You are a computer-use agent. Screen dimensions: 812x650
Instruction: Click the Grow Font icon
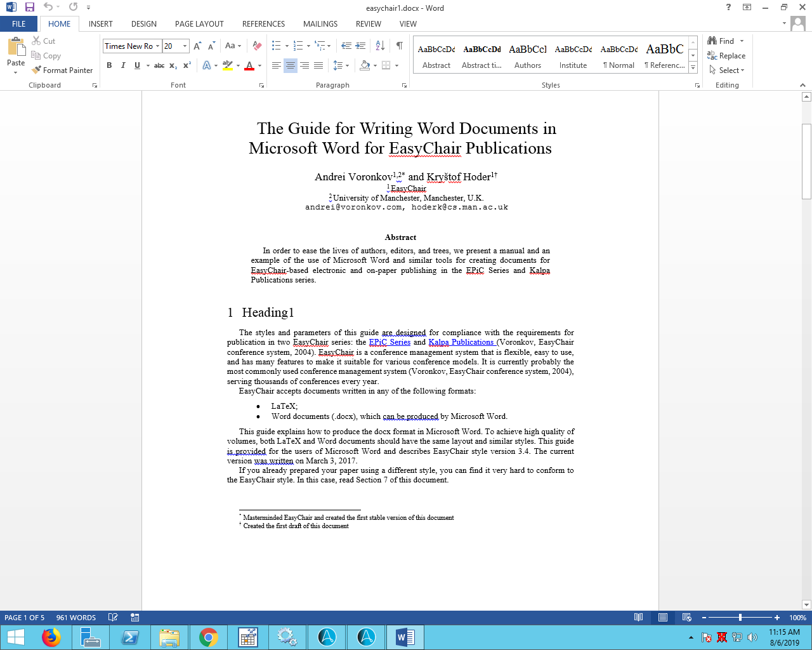pyautogui.click(x=197, y=46)
